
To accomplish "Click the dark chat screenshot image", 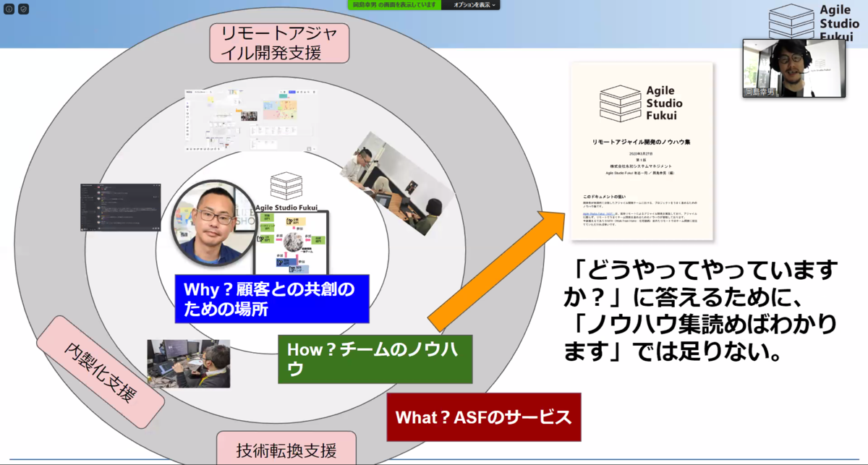I will pyautogui.click(x=121, y=208).
